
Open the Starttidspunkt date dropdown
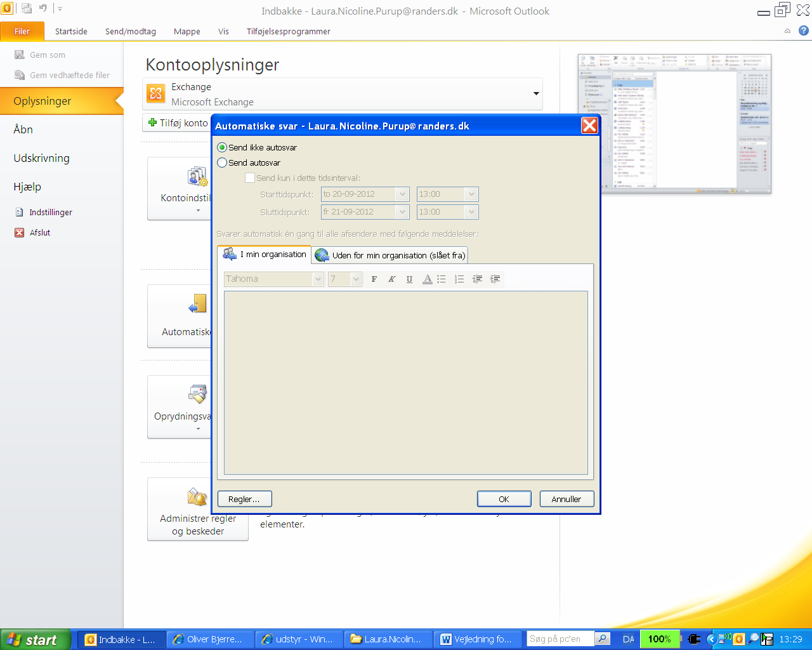point(402,194)
